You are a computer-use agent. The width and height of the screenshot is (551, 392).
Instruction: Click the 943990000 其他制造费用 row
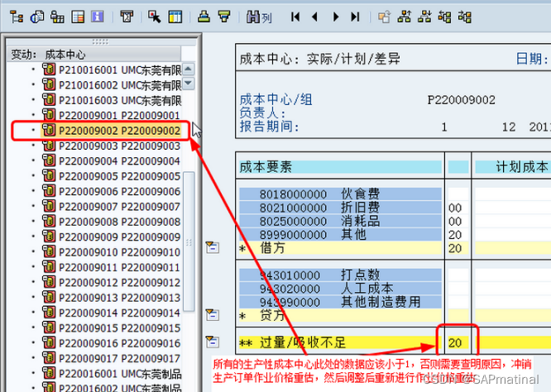tap(340, 302)
